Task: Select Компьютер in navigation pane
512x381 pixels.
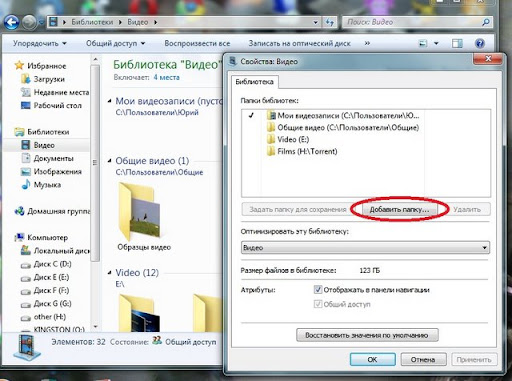Action: (41, 237)
